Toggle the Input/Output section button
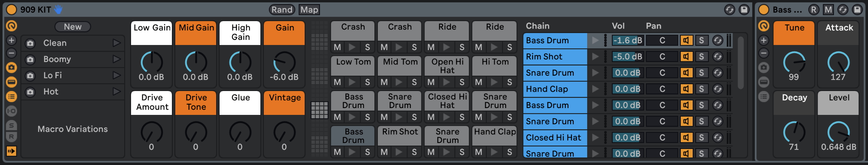 [x=11, y=111]
